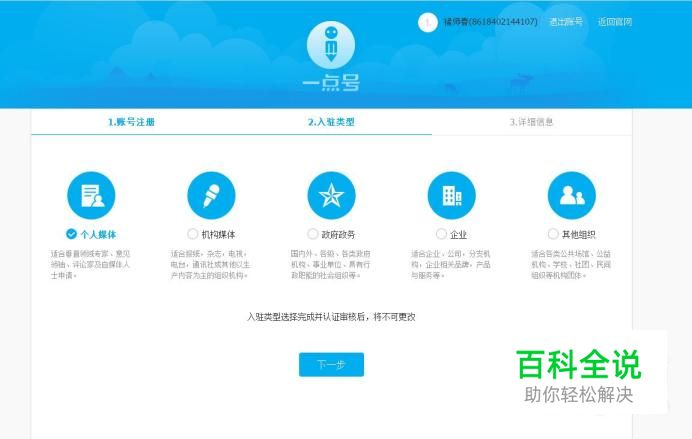This screenshot has width=692, height=439.
Task: Click the 政府政务 description text
Action: click(x=330, y=264)
